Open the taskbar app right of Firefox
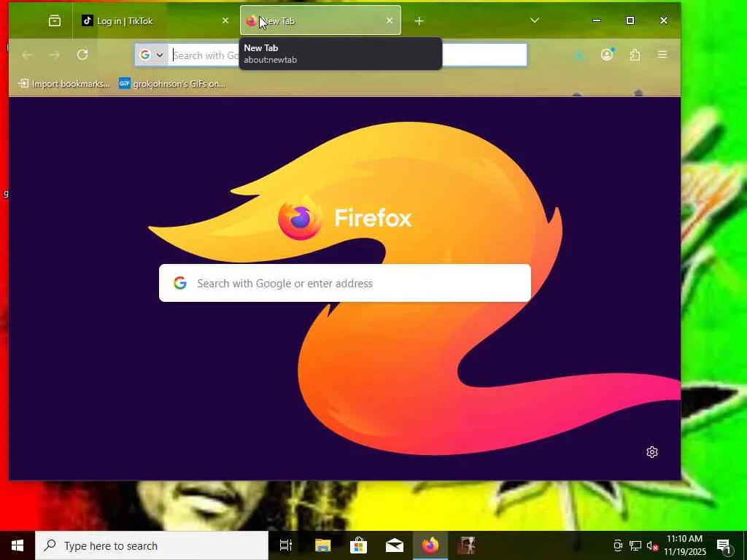Screen dimensions: 747x560 [x=466, y=545]
